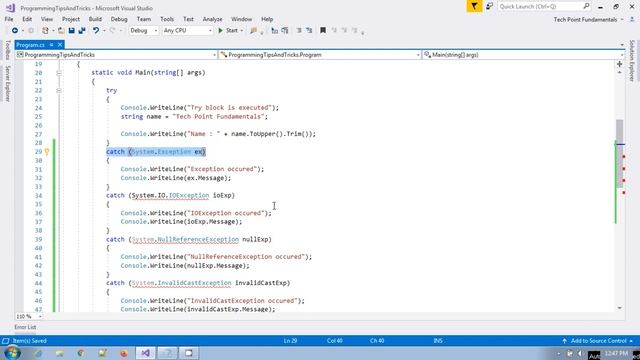Open the ProgrammingTipsAndTricks.Program type dropdown
Image resolution: width=640 pixels, height=360 pixels.
(320, 55)
